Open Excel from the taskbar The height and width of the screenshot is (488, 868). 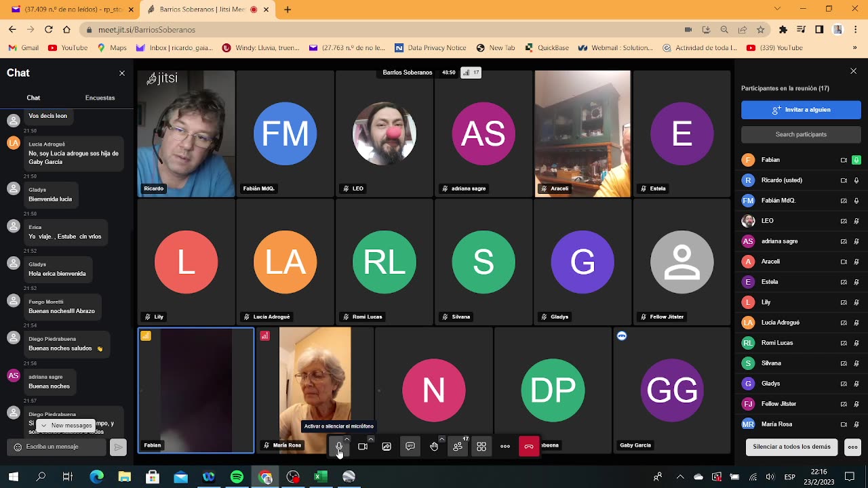pyautogui.click(x=321, y=477)
